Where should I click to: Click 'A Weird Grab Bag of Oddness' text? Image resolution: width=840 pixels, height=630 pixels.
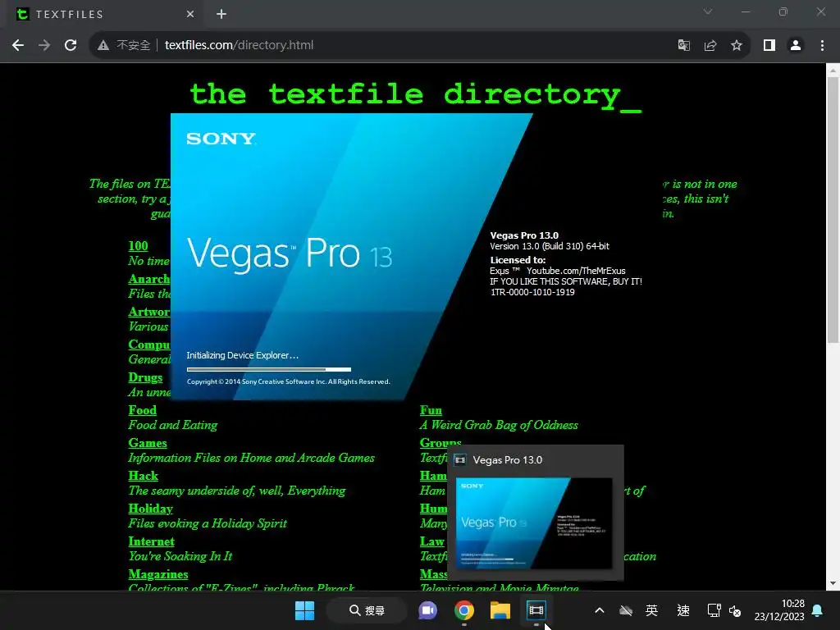pos(499,426)
